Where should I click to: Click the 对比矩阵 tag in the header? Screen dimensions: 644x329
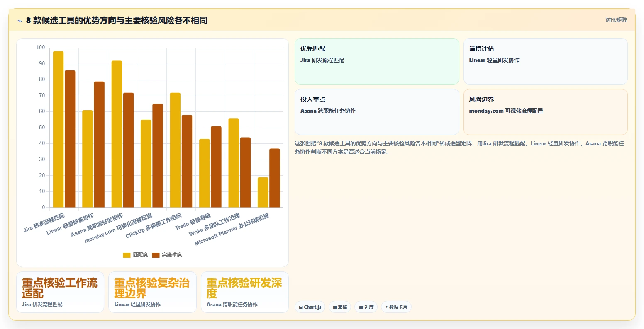click(x=616, y=20)
